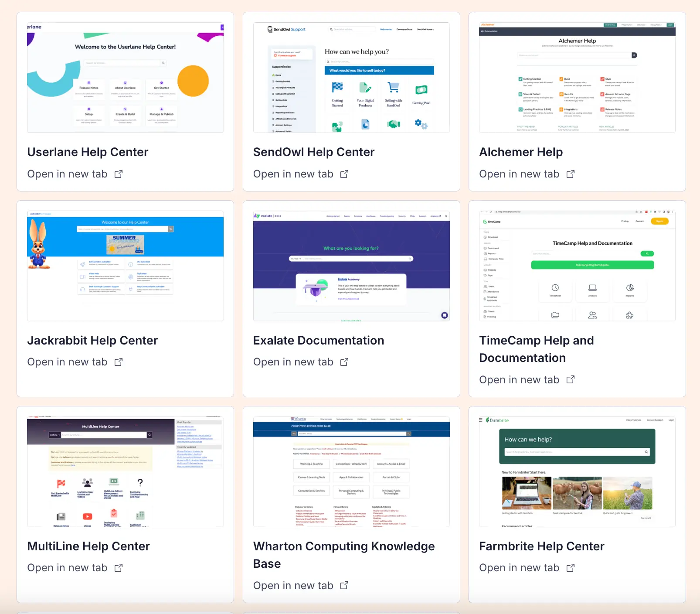700x614 pixels.
Task: Open Exalate Documentation via 'Open in new tab'
Action: click(x=293, y=362)
